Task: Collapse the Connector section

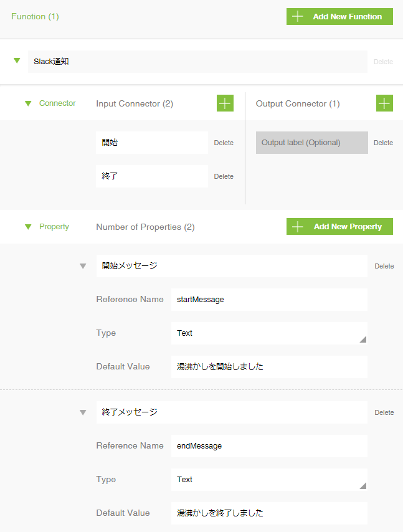Action: 28,103
